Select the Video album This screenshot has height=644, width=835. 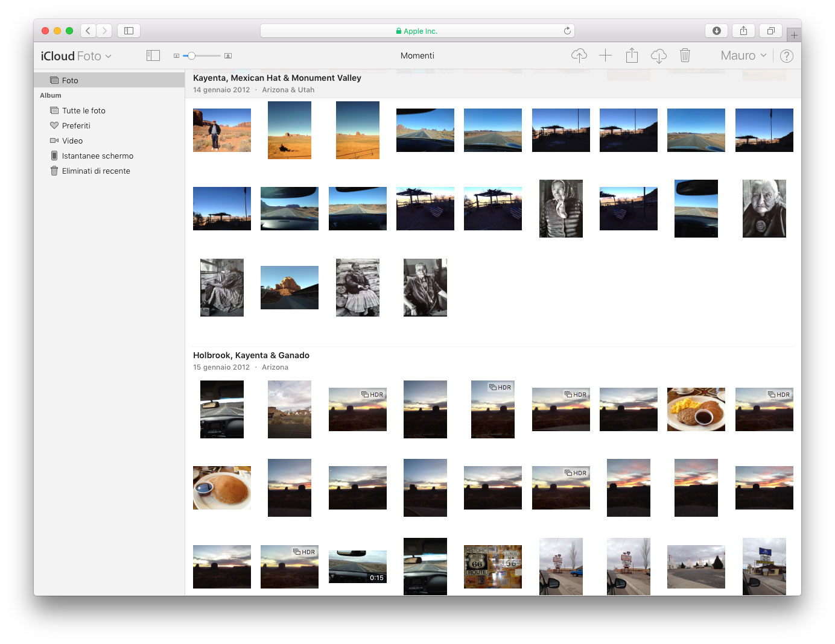coord(72,140)
